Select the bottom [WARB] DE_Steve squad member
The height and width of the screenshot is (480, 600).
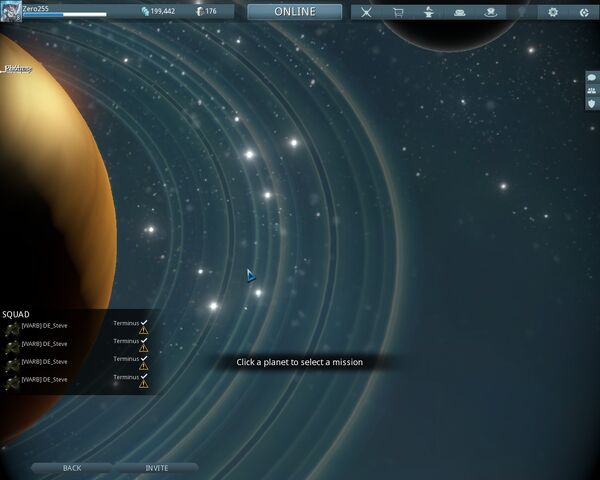(x=44, y=380)
